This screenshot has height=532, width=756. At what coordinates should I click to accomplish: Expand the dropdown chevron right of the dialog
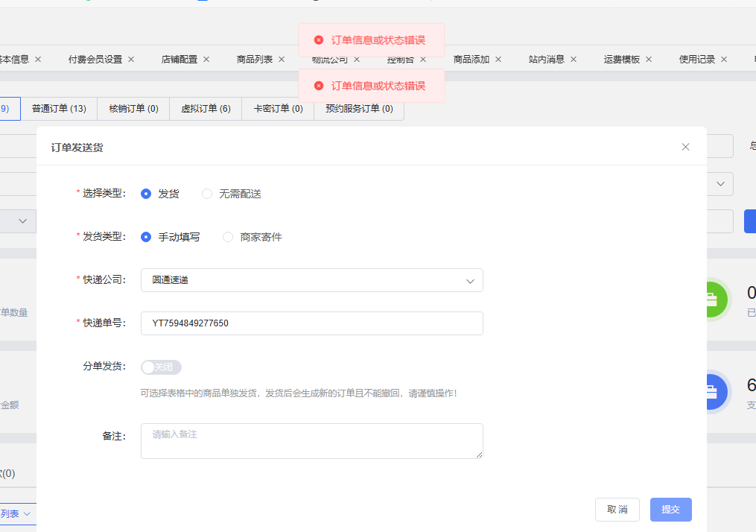click(720, 183)
